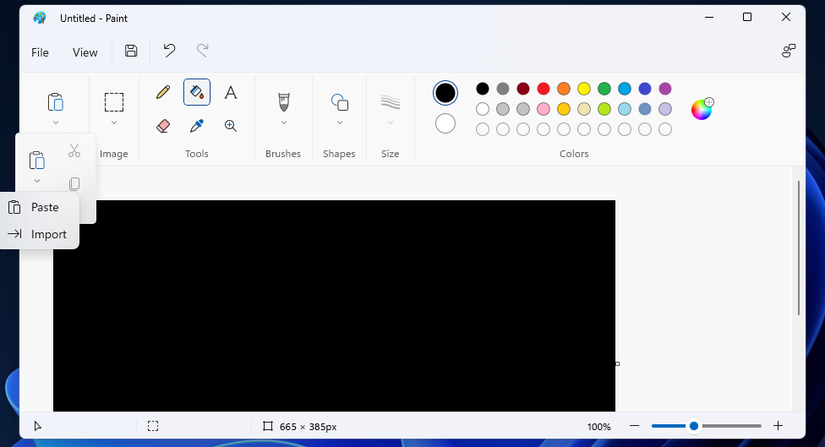Viewport: 825px width, 447px height.
Task: Choose Paste from the dropdown menu
Action: pyautogui.click(x=39, y=207)
